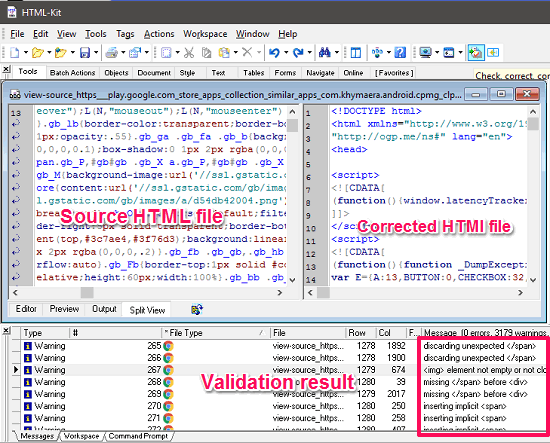Switch to the Command Prompt bottom tab
Screen dimensions: 550x443
138,436
